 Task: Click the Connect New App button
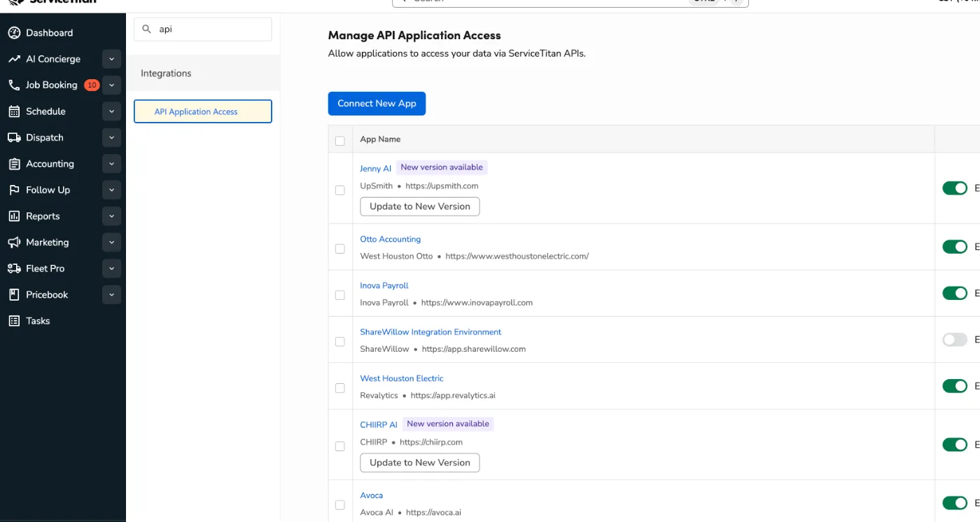point(377,104)
